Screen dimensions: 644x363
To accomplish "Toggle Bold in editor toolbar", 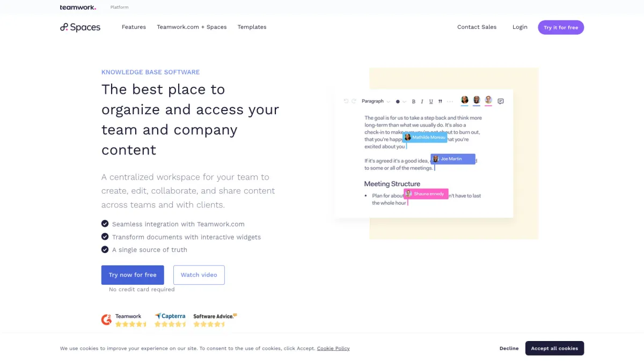I will tap(414, 101).
